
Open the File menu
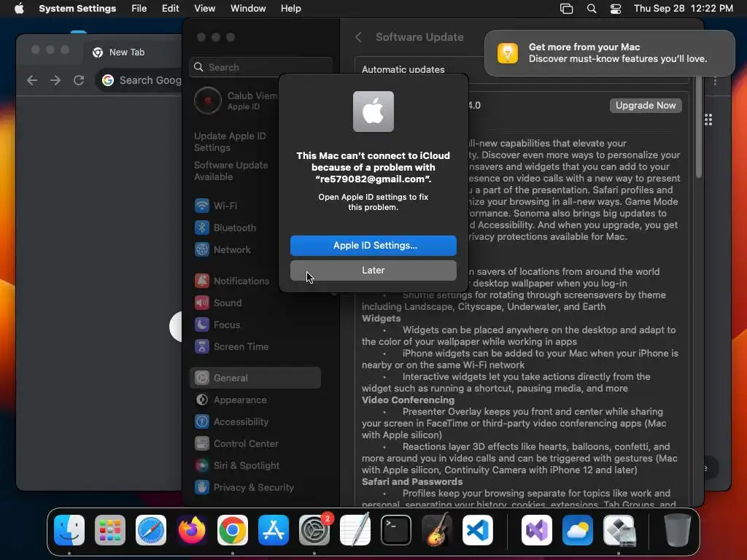click(139, 9)
